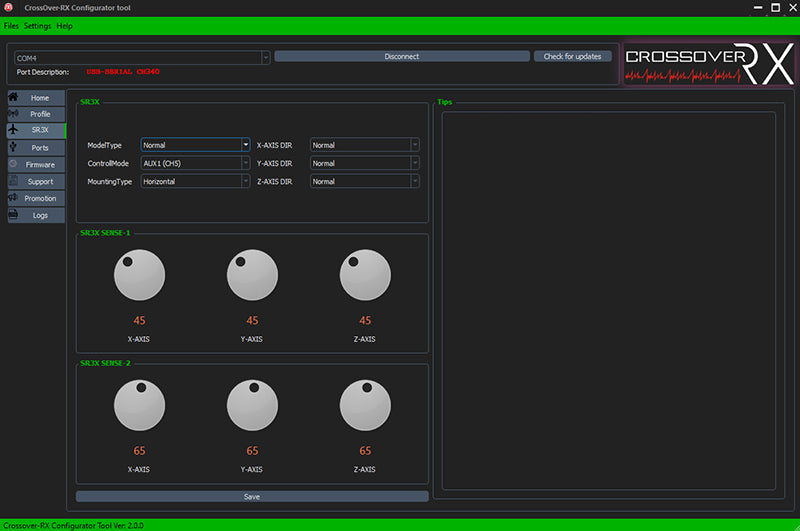Open the Firmware section
The height and width of the screenshot is (531, 800).
tap(37, 164)
